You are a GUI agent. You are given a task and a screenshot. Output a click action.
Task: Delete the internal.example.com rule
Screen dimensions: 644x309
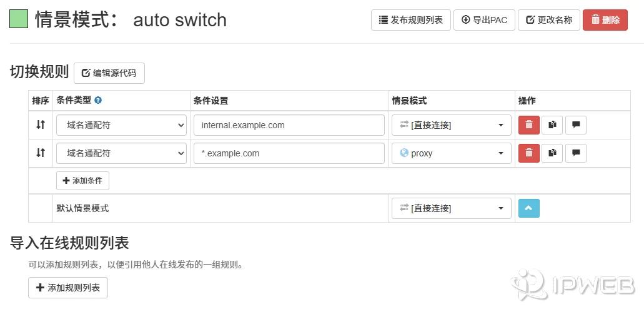[529, 124]
